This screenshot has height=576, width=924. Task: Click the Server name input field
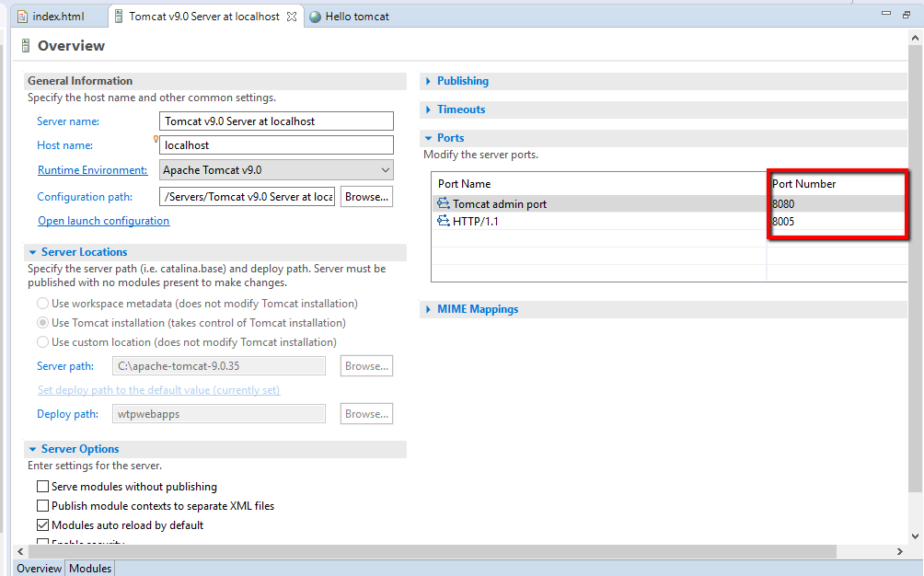click(x=276, y=121)
